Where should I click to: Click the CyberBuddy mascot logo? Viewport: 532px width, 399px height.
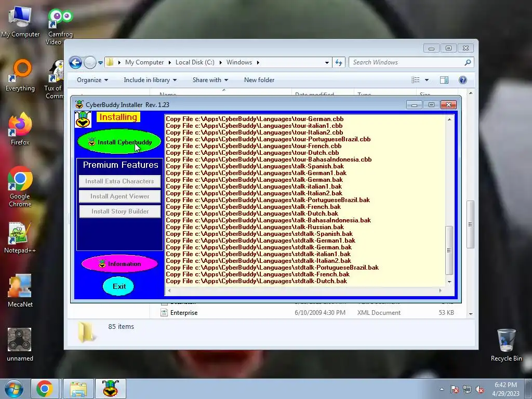click(83, 119)
